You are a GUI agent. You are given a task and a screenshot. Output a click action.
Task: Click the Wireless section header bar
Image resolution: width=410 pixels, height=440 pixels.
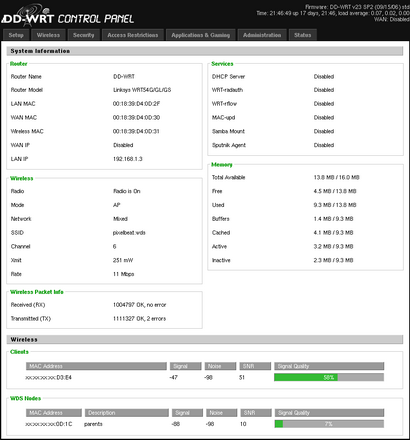205,340
